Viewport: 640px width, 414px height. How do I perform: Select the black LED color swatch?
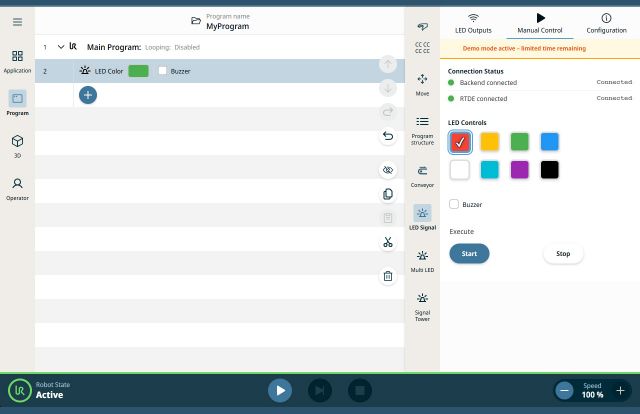tap(549, 169)
